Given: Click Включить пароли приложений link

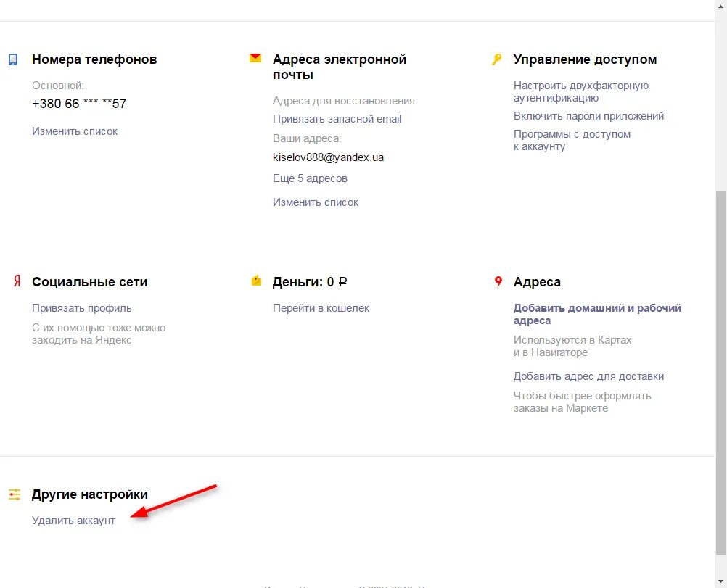Looking at the screenshot, I should pyautogui.click(x=589, y=116).
